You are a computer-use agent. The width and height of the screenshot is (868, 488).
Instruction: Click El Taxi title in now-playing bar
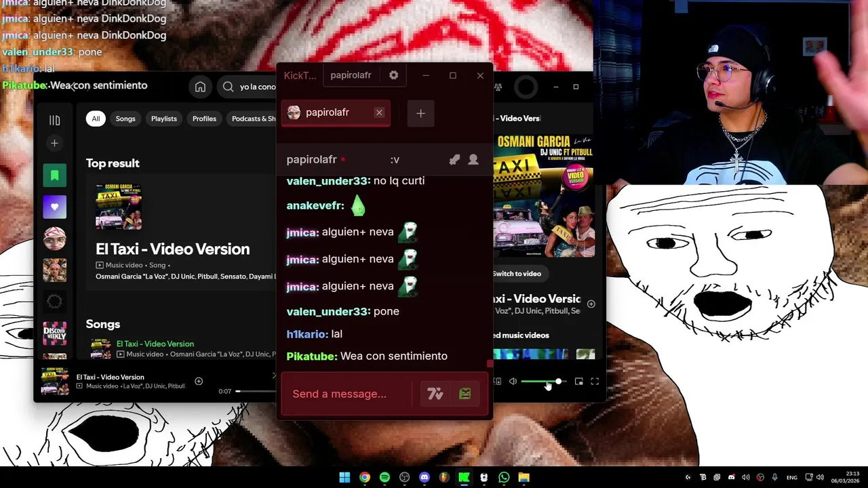click(110, 377)
